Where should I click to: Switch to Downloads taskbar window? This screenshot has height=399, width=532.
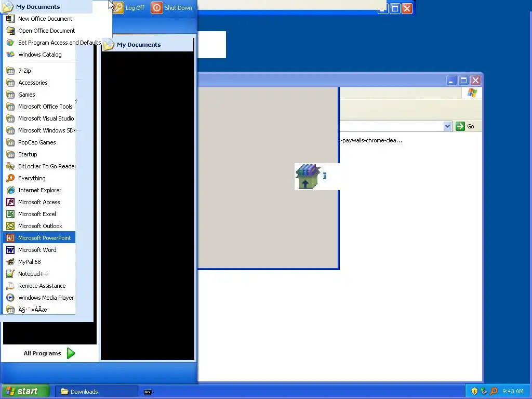tap(96, 392)
